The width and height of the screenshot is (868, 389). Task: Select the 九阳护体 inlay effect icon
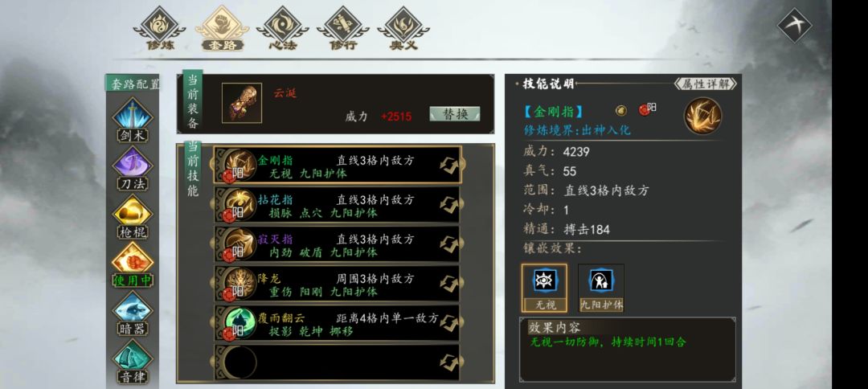click(601, 288)
